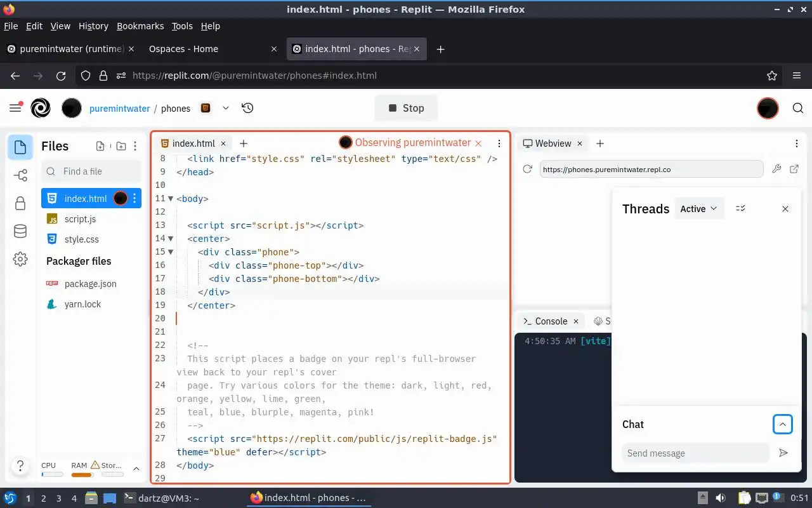Screen dimensions: 812x508
Task: Click the Webview URL field
Action: (x=651, y=169)
